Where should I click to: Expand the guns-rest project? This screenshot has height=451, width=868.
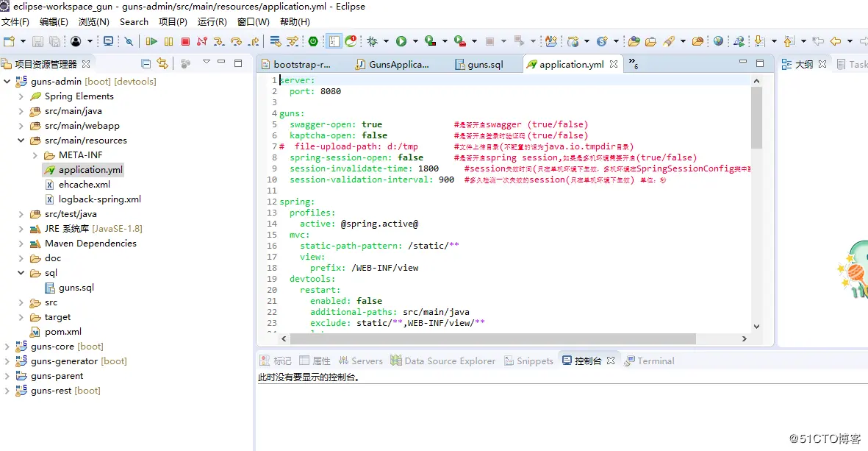pyautogui.click(x=7, y=391)
